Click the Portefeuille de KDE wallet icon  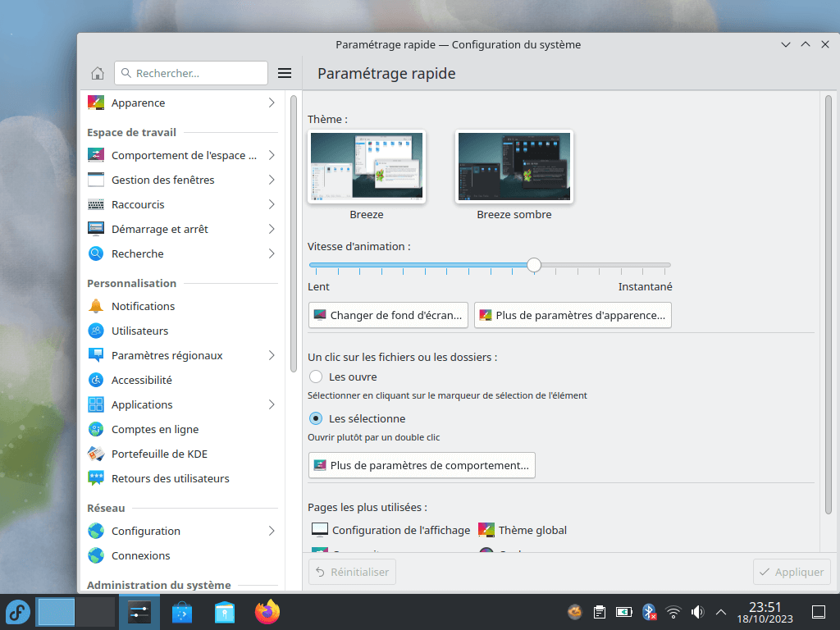tap(96, 454)
